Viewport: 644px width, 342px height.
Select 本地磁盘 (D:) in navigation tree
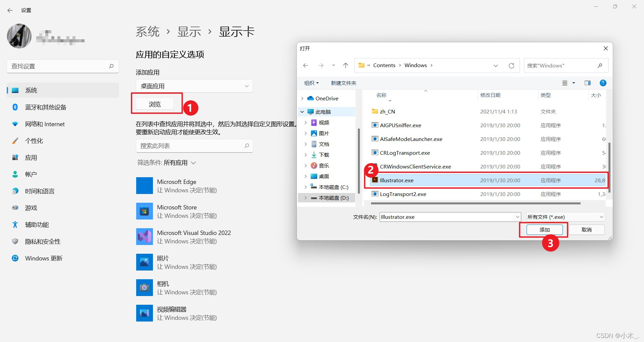pos(333,198)
